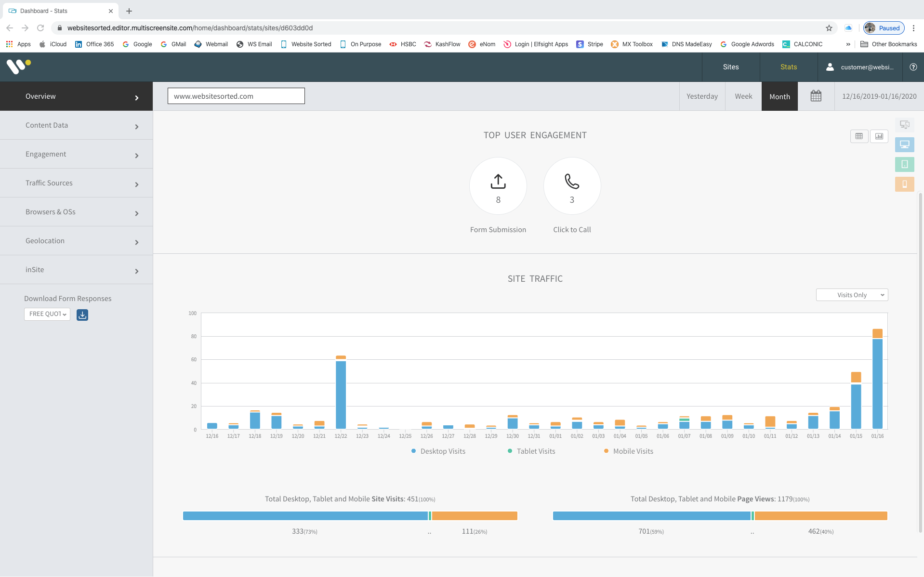
Task: Open the FREE QUOTE form selector dropdown
Action: click(x=47, y=314)
